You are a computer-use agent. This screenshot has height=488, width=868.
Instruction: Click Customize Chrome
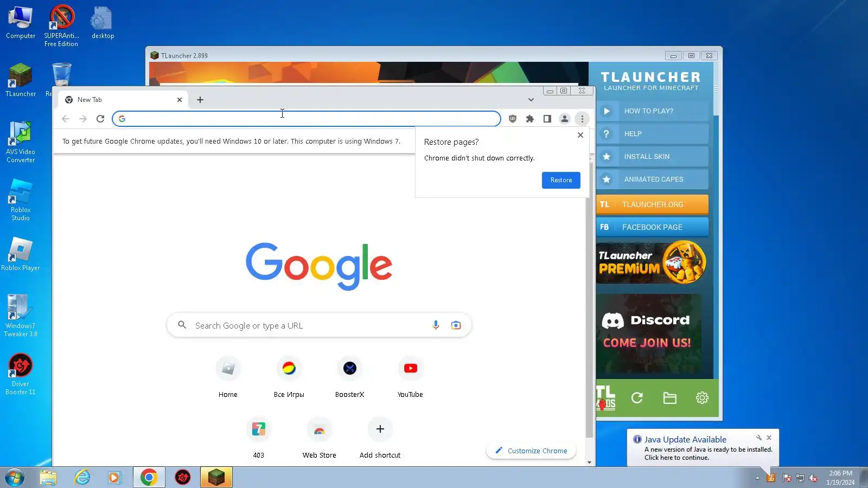[531, 451]
